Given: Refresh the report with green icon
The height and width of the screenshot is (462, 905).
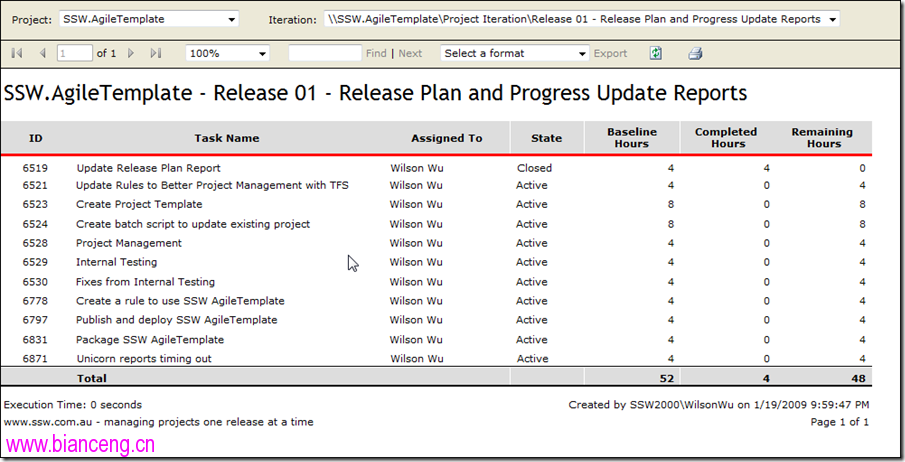Looking at the screenshot, I should 656,53.
